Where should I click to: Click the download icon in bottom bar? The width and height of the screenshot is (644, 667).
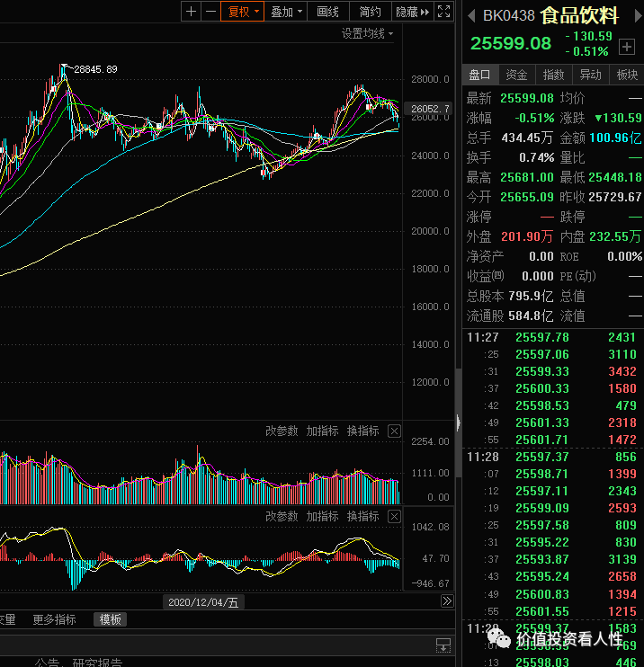point(443,645)
